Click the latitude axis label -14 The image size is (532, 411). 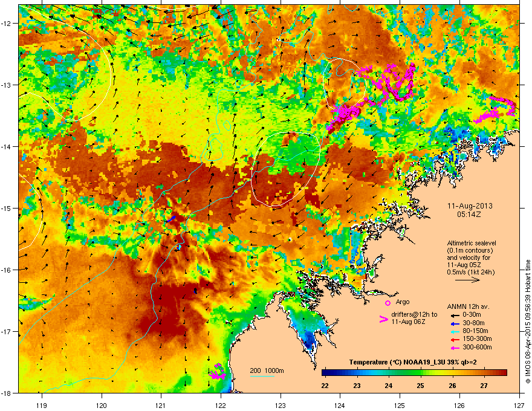(7, 146)
